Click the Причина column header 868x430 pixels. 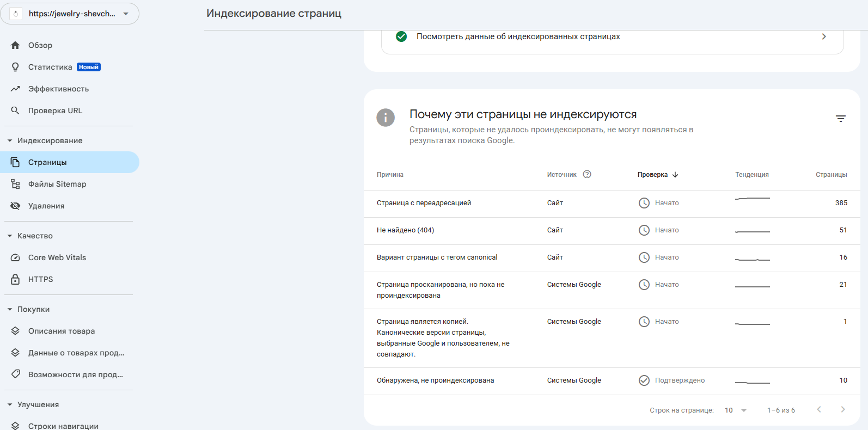point(390,175)
